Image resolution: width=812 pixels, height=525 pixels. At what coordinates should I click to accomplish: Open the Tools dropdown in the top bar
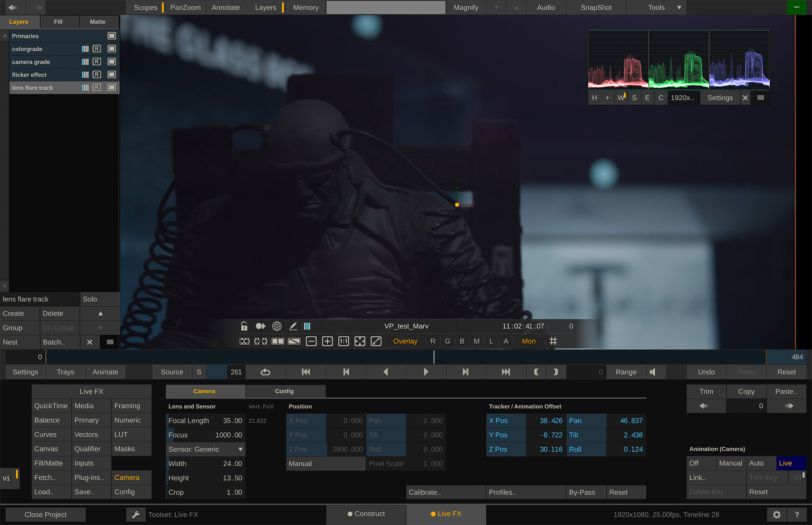[656, 7]
